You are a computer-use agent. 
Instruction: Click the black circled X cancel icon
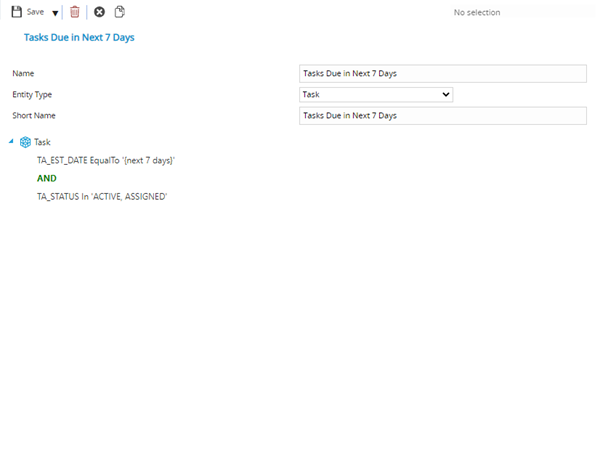[x=99, y=12]
